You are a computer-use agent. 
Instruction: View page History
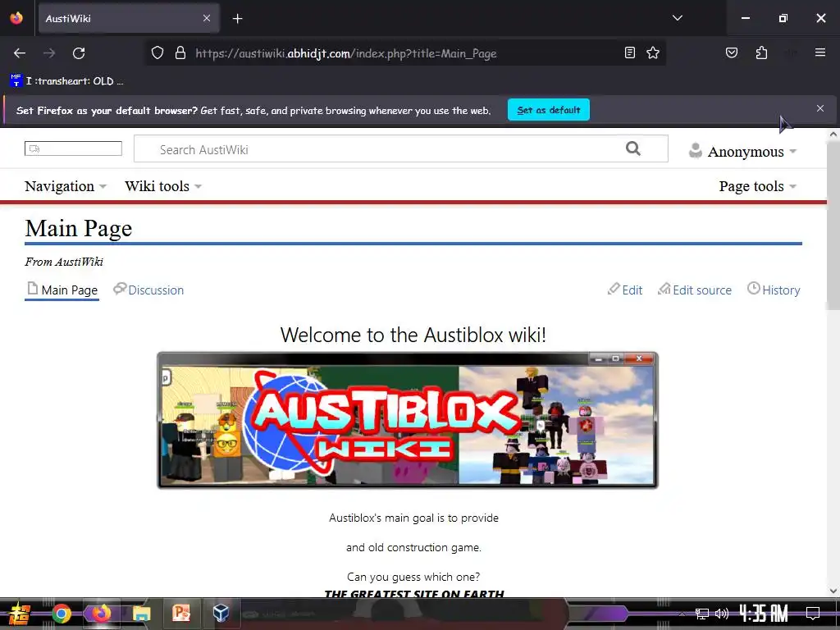(x=774, y=290)
